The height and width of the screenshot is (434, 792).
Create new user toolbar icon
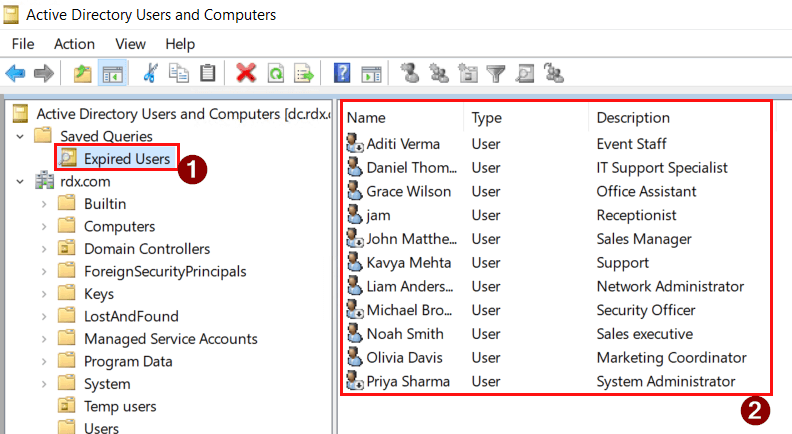click(410, 73)
